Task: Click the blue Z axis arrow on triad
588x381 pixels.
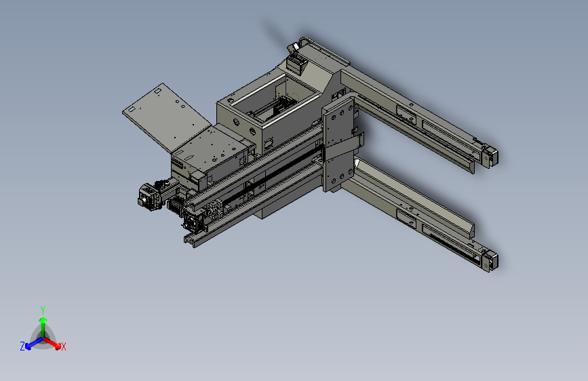Action: pos(34,344)
